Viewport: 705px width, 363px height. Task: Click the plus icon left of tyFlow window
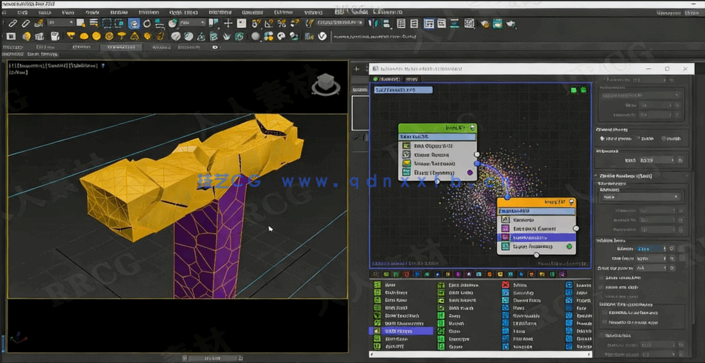(357, 69)
